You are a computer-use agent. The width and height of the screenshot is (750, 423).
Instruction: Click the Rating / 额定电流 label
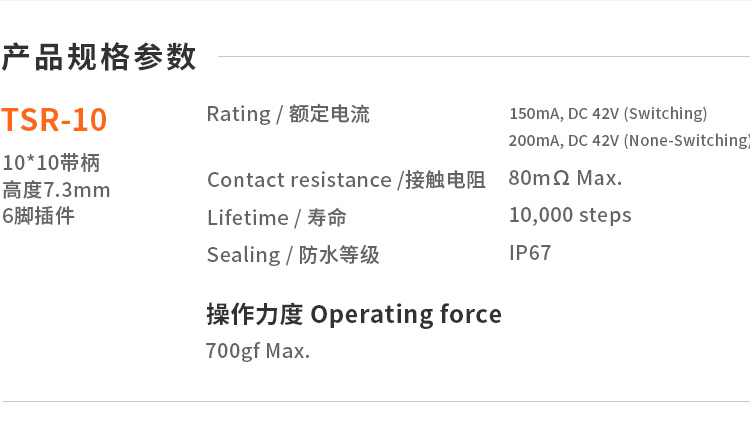click(288, 114)
